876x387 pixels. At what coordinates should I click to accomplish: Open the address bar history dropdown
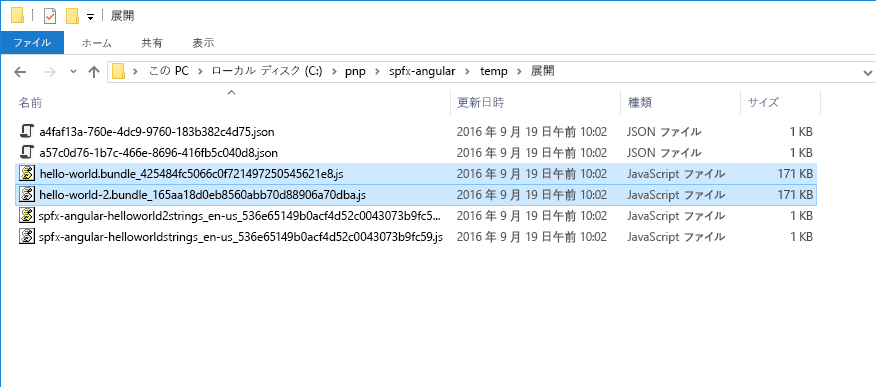868,73
